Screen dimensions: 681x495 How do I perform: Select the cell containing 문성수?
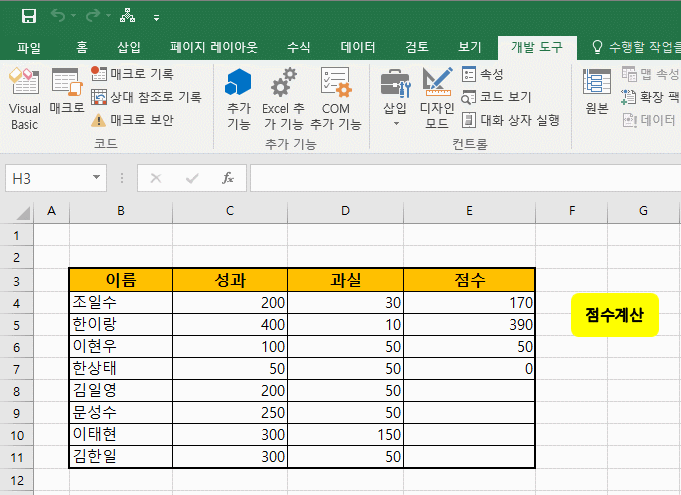(121, 412)
